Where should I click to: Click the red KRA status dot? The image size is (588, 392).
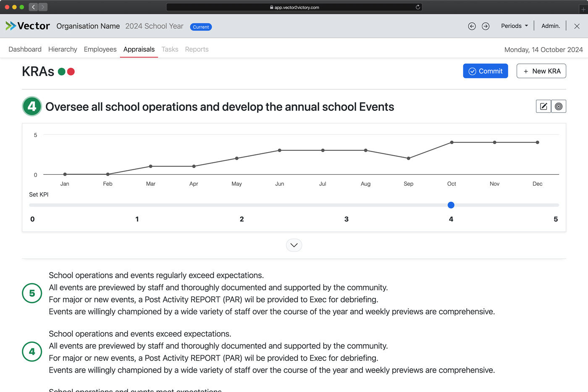(71, 72)
